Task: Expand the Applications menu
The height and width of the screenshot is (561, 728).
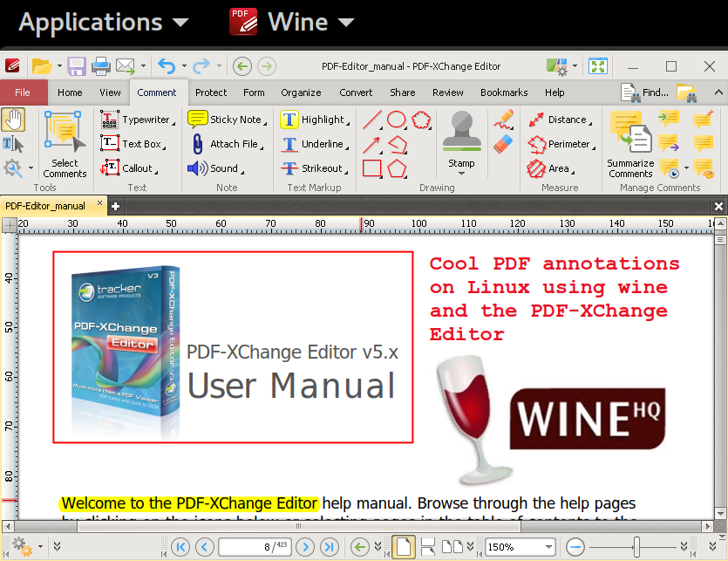Action: (103, 22)
